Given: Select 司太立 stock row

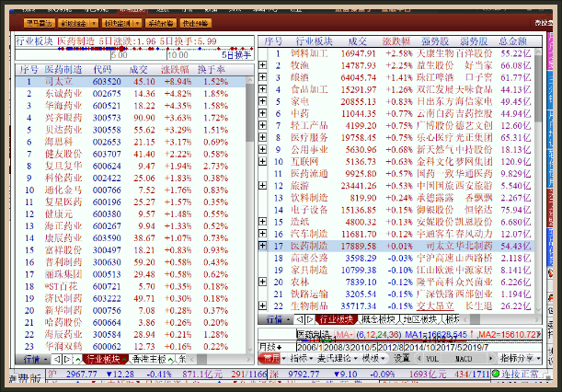Looking at the screenshot, I should [x=131, y=81].
